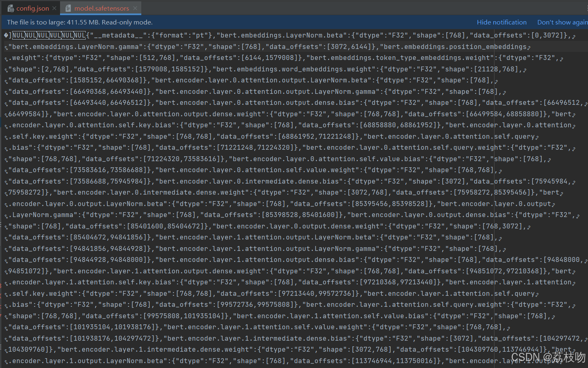Click "bert.embeddings.position_embeddings" text

(x=453, y=47)
